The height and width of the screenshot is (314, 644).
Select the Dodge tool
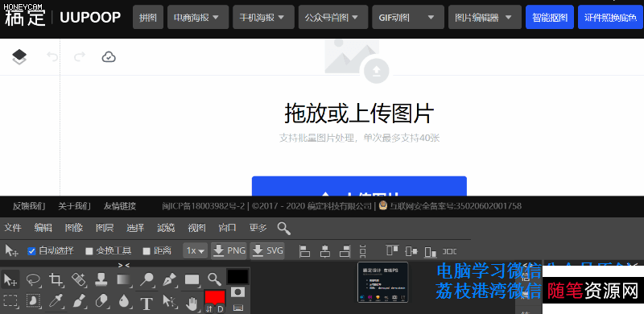(x=147, y=280)
